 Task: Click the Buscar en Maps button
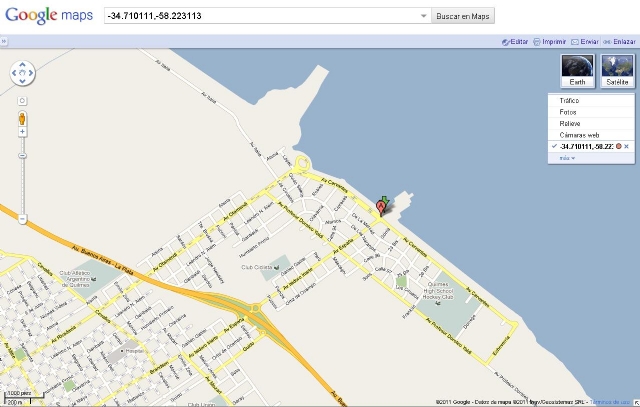(463, 16)
